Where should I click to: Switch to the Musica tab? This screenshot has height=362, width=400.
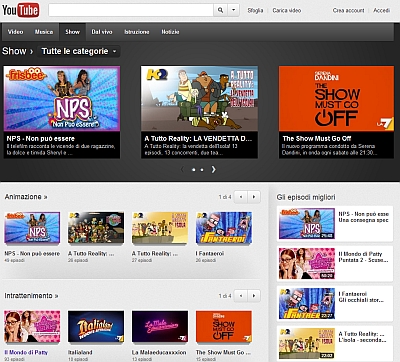click(x=44, y=32)
